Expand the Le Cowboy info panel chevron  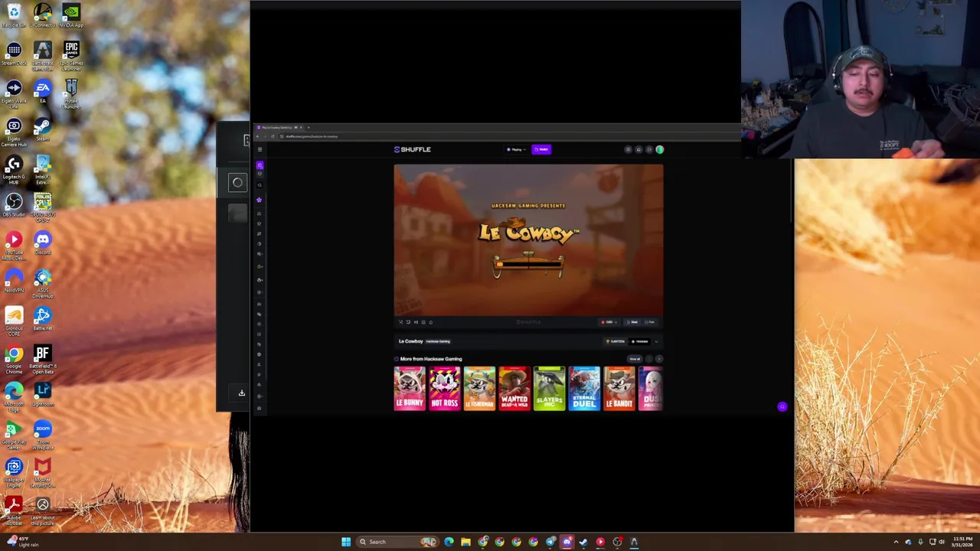656,341
